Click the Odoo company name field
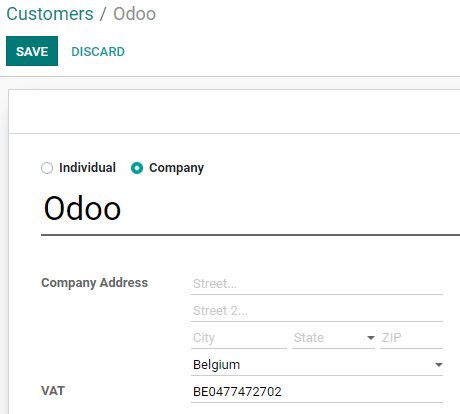This screenshot has height=414, width=460. (250, 209)
